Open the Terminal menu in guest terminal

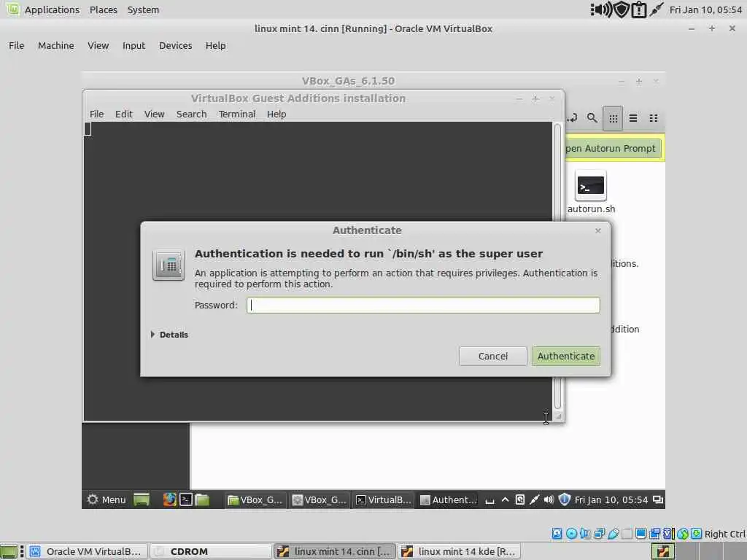point(237,114)
